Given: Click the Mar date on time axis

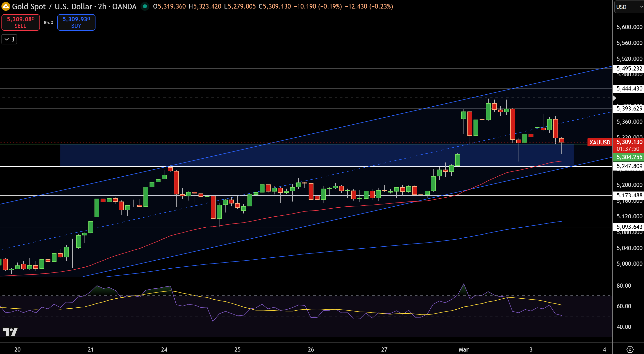Looking at the screenshot, I should (464, 350).
